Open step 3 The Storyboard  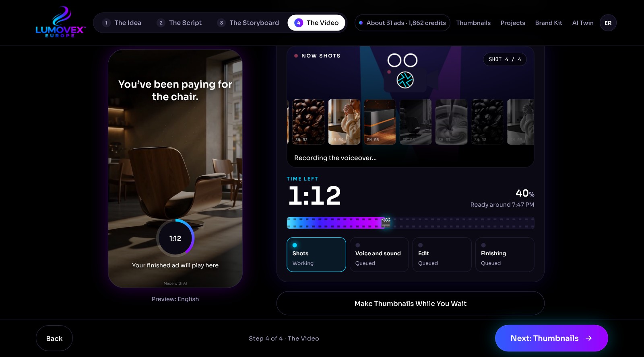248,23
